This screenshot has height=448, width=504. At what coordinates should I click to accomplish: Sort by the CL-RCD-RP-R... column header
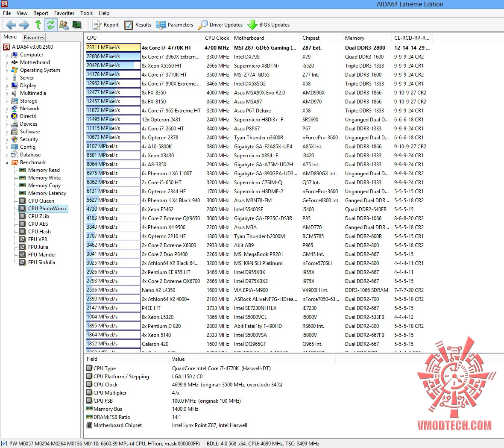pyautogui.click(x=412, y=38)
